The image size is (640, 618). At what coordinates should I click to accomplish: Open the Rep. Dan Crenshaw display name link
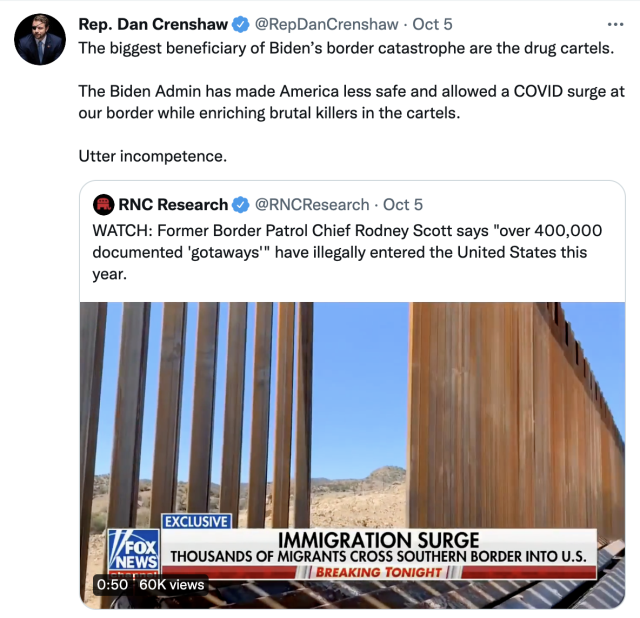pos(153,24)
